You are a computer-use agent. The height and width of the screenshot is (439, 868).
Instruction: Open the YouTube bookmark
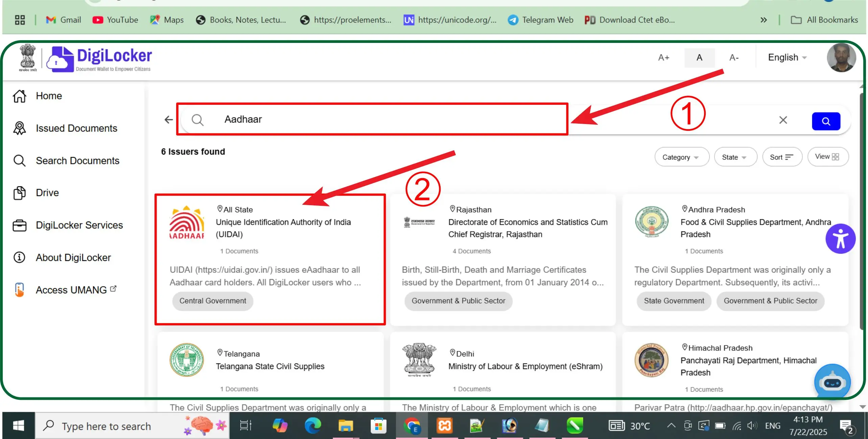[x=116, y=20]
